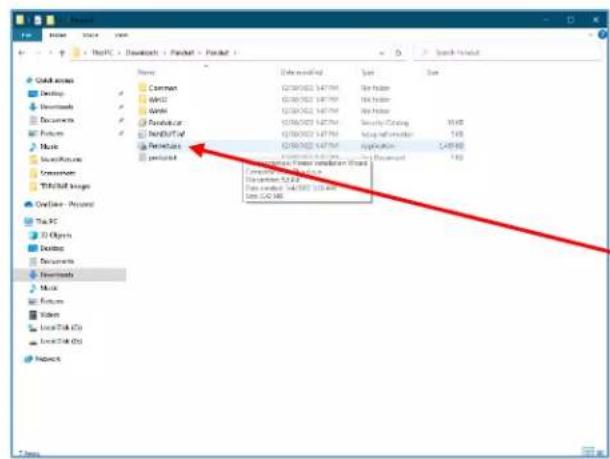This screenshot has height=459, width=610.
Task: Click New folder icon in title bar
Action: coord(51,20)
